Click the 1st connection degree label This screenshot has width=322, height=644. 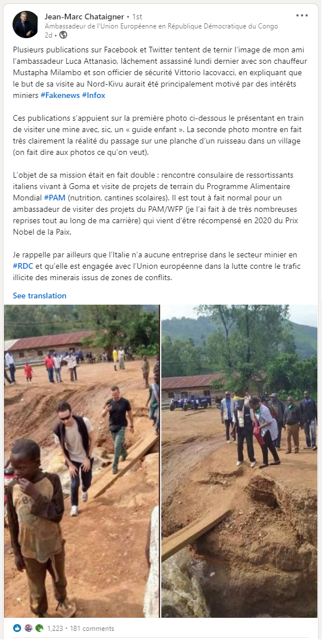(137, 17)
